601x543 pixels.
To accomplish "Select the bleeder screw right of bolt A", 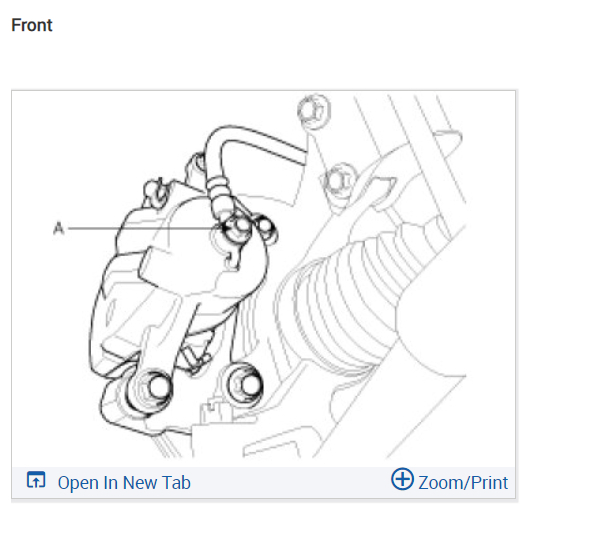I will pos(266,228).
